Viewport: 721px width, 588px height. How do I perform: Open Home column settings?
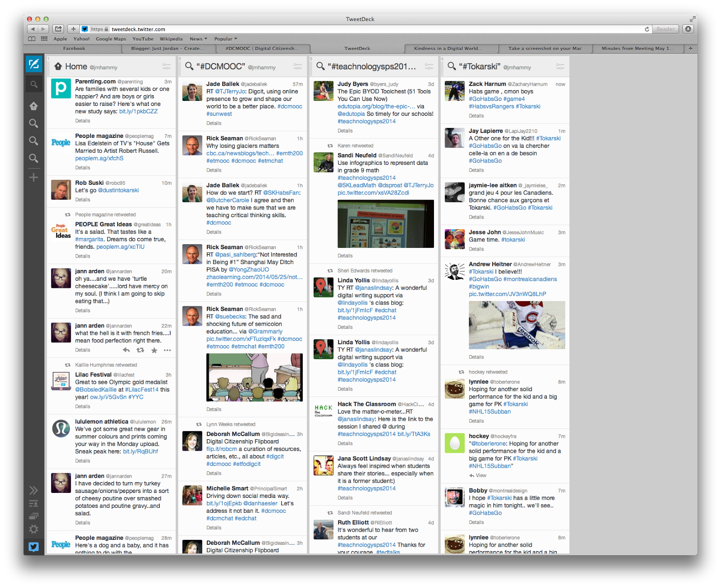pos(166,67)
